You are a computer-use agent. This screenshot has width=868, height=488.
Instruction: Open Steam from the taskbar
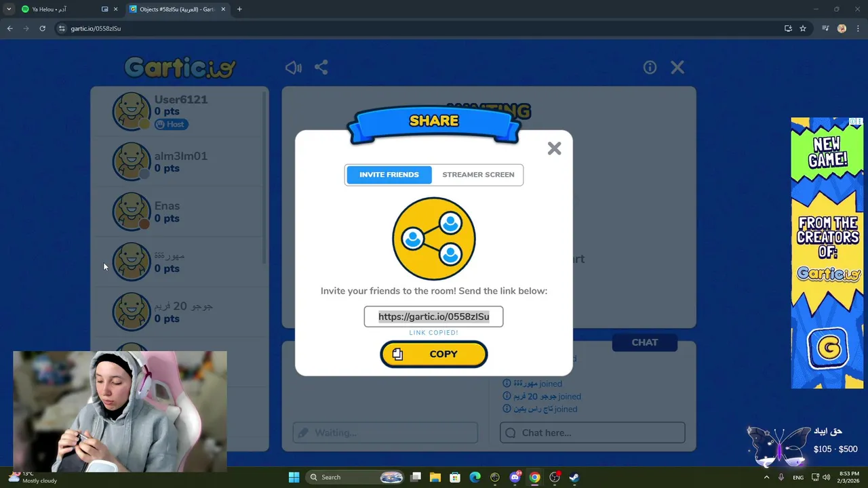coord(574,477)
